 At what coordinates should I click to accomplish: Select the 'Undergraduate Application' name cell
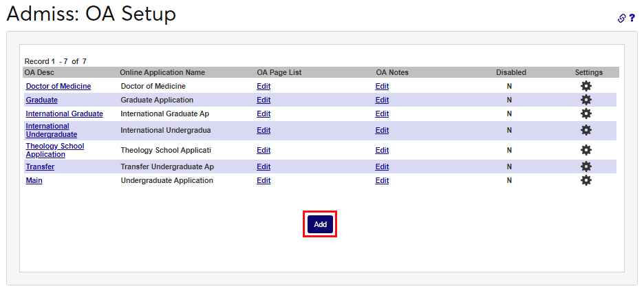click(167, 180)
